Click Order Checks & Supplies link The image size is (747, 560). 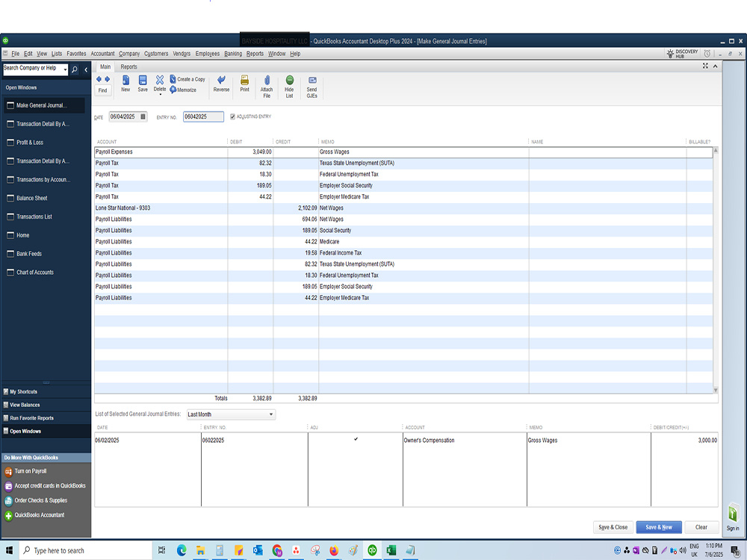click(x=40, y=500)
